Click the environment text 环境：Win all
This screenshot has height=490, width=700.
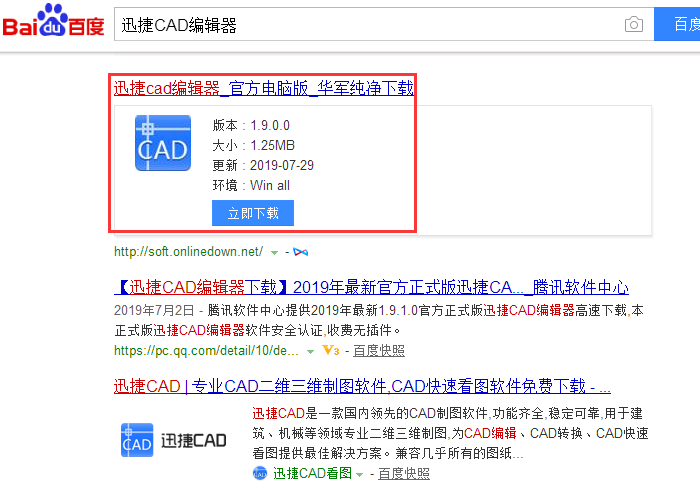pos(251,185)
